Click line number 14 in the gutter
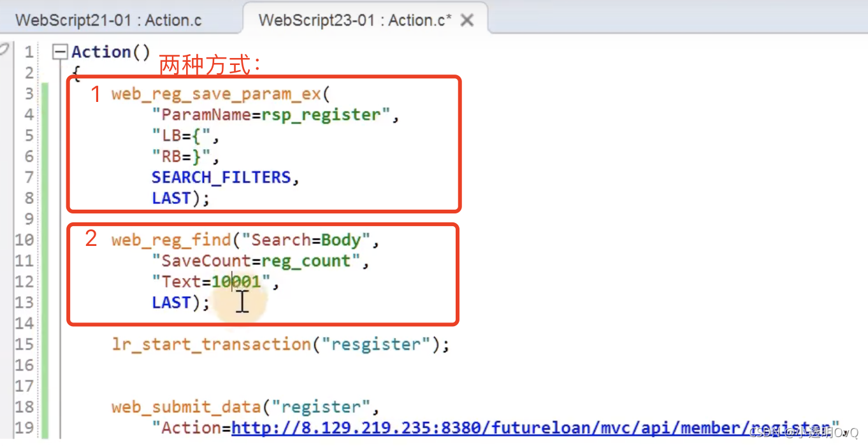This screenshot has width=868, height=446. click(24, 324)
